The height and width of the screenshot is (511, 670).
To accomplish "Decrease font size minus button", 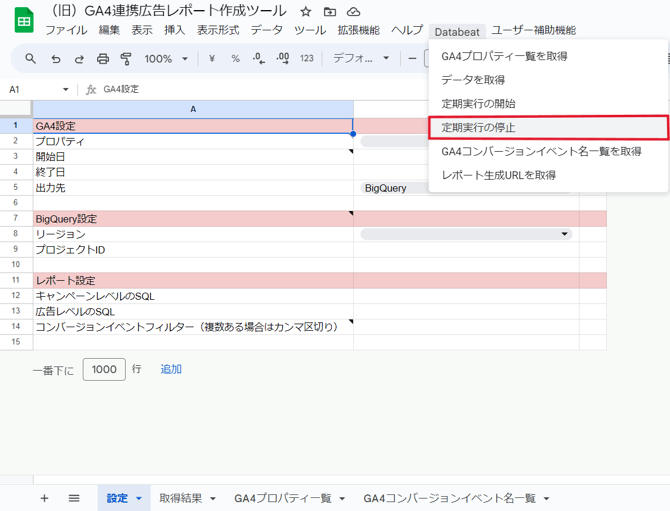I will pyautogui.click(x=412, y=59).
